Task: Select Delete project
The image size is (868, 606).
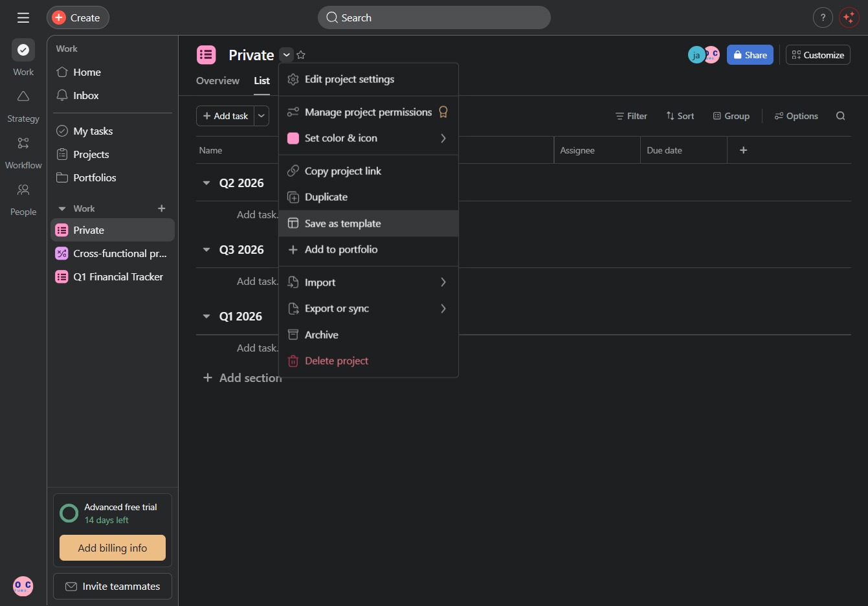Action: tap(368, 361)
